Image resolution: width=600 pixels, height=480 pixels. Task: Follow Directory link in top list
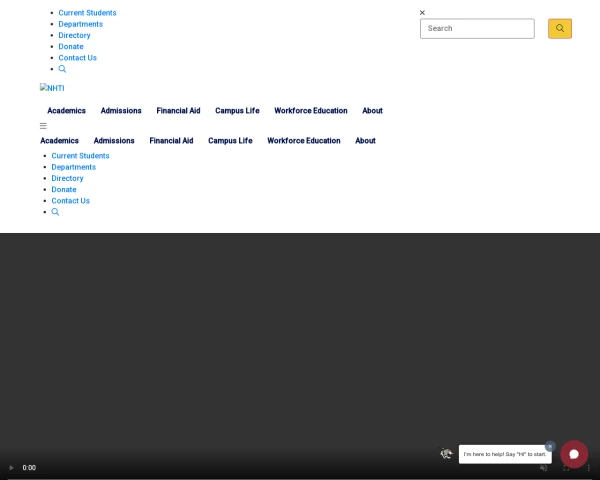[74, 35]
